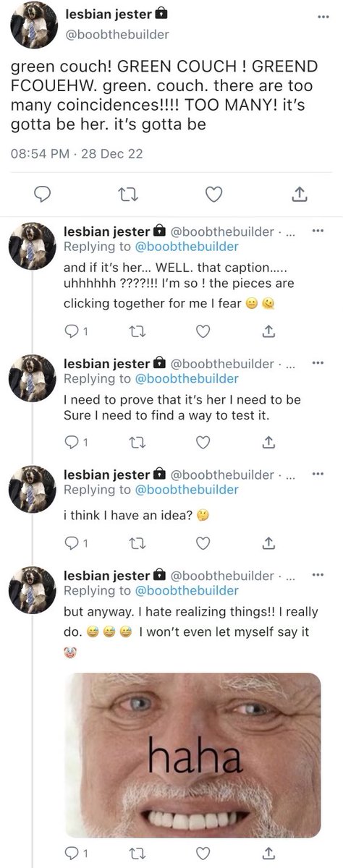Open the haha meme image
This screenshot has height=868, width=343.
coord(192,755)
